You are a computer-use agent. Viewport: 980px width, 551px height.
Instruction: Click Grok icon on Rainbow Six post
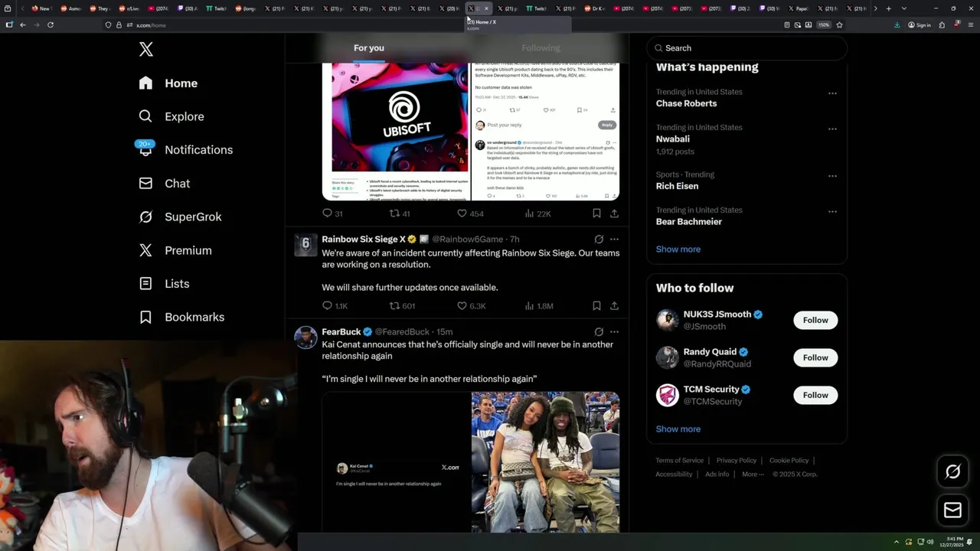click(x=599, y=239)
